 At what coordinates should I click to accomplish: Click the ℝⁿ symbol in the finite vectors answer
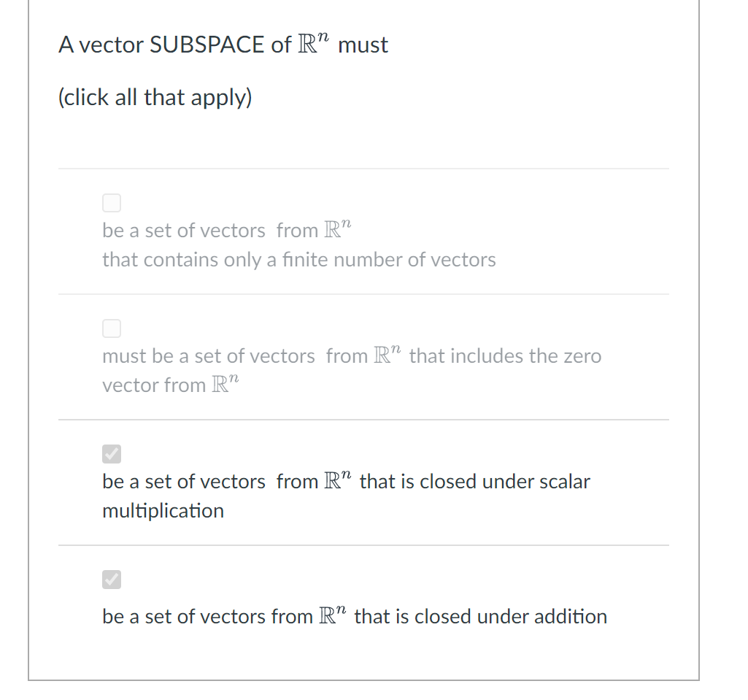(x=338, y=229)
